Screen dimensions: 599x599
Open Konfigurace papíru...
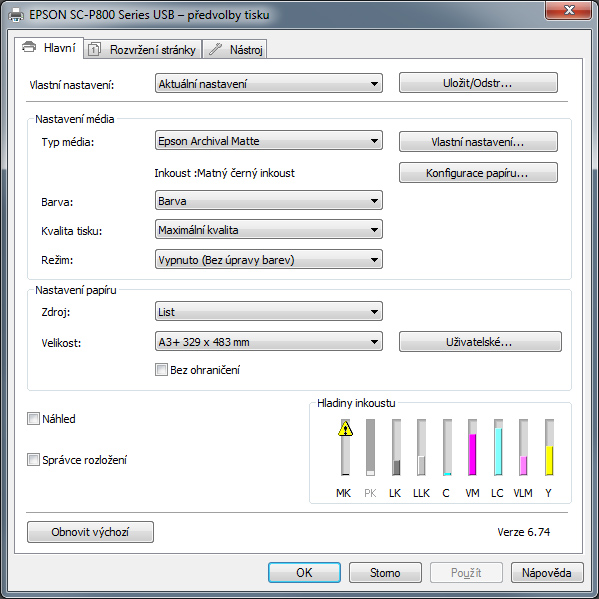[478, 173]
